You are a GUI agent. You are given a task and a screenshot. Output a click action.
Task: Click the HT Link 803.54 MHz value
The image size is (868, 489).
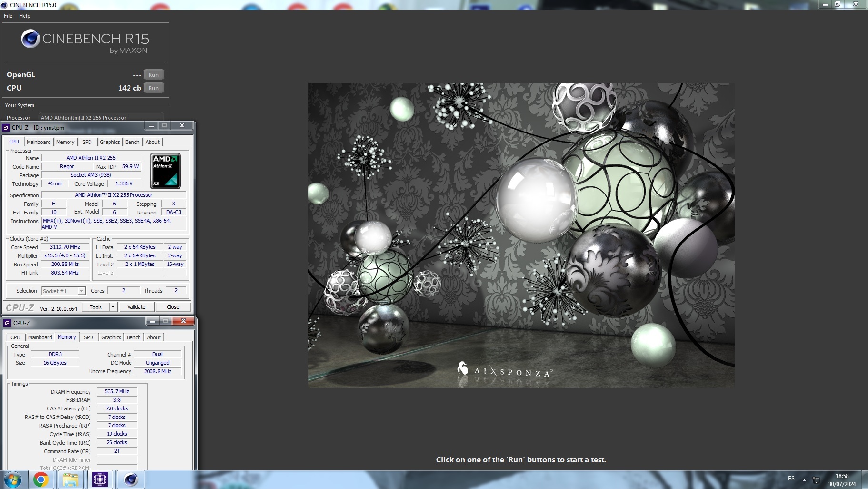click(65, 273)
